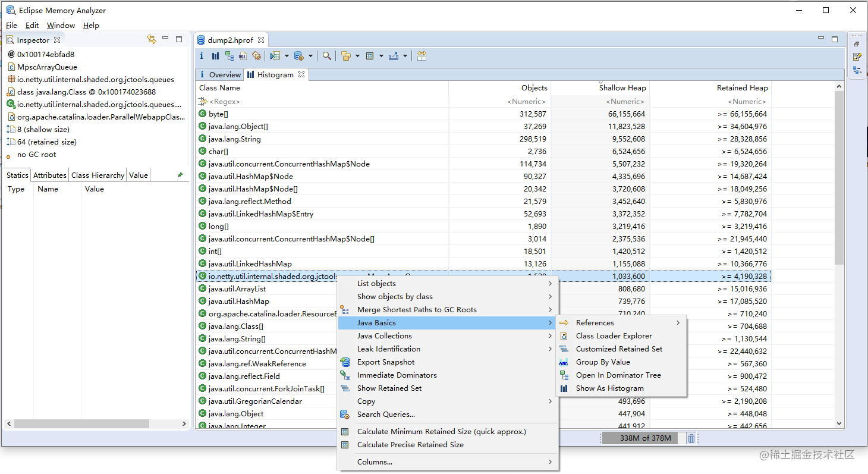Click the magnifier Find Object by Address icon

(327, 56)
